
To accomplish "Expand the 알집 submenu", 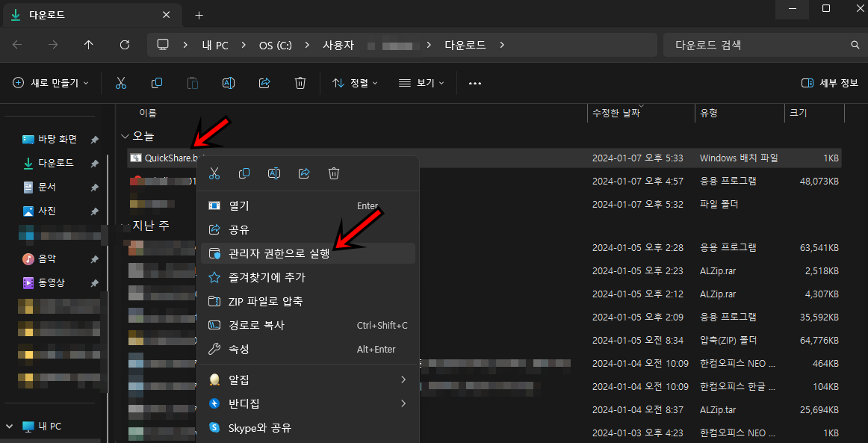I will coord(403,380).
